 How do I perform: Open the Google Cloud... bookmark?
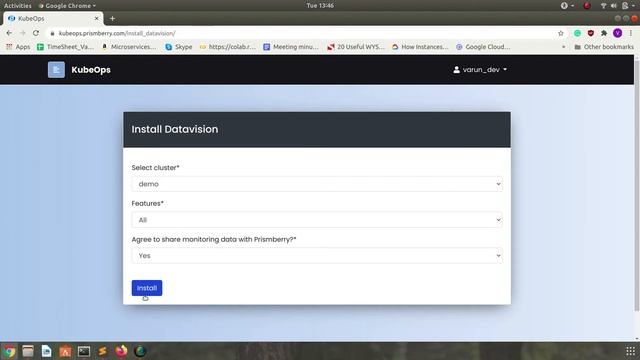(x=483, y=47)
